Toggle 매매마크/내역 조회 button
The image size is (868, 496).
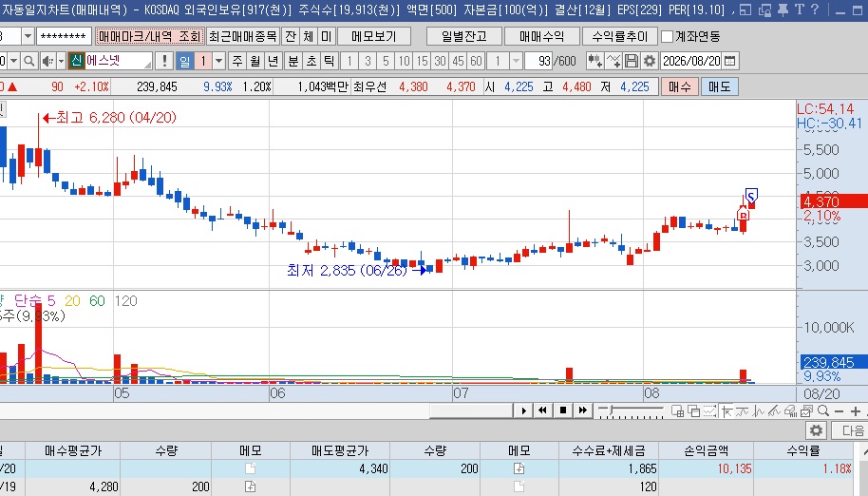tap(149, 36)
